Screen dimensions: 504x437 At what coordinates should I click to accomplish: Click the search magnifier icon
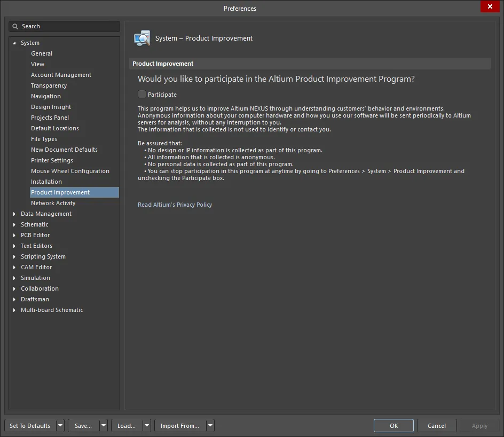[15, 26]
